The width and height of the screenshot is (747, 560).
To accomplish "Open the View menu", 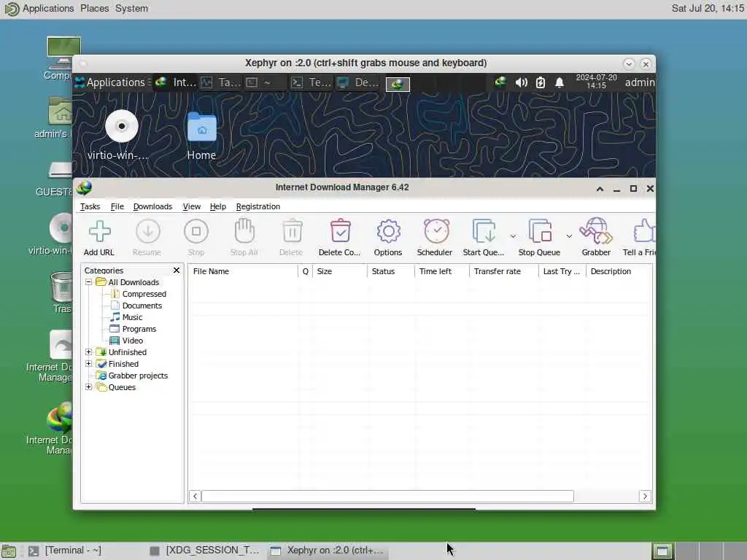I will 192,206.
